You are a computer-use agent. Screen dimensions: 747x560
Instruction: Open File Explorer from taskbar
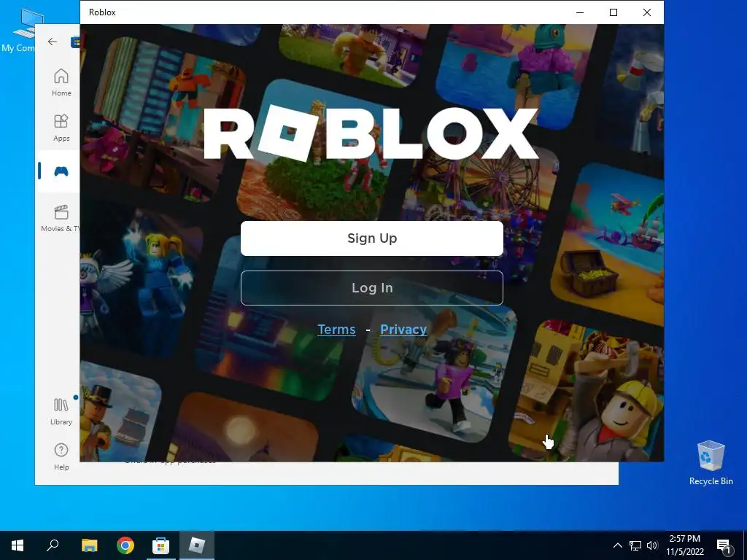[x=89, y=545]
